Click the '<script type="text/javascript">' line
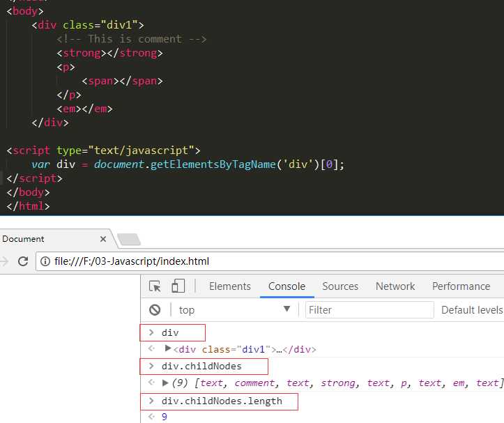Image resolution: width=504 pixels, height=423 pixels. click(103, 151)
